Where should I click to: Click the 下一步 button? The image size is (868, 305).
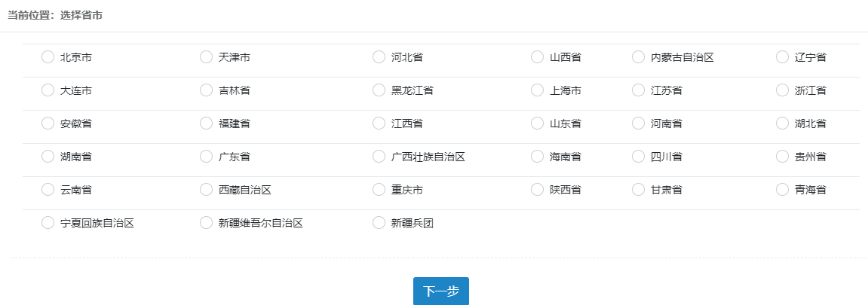(x=440, y=291)
